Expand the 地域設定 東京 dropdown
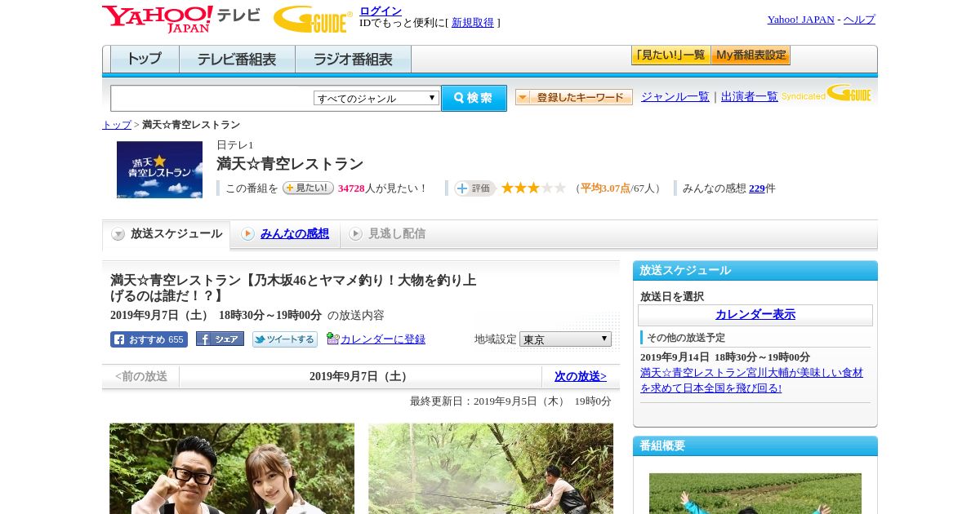This screenshot has width=980, height=514. pyautogui.click(x=565, y=339)
